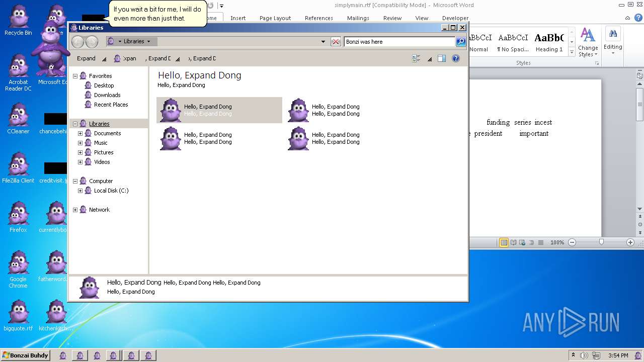644x362 pixels.
Task: Click the zoom out minus button in Word
Action: [572, 242]
